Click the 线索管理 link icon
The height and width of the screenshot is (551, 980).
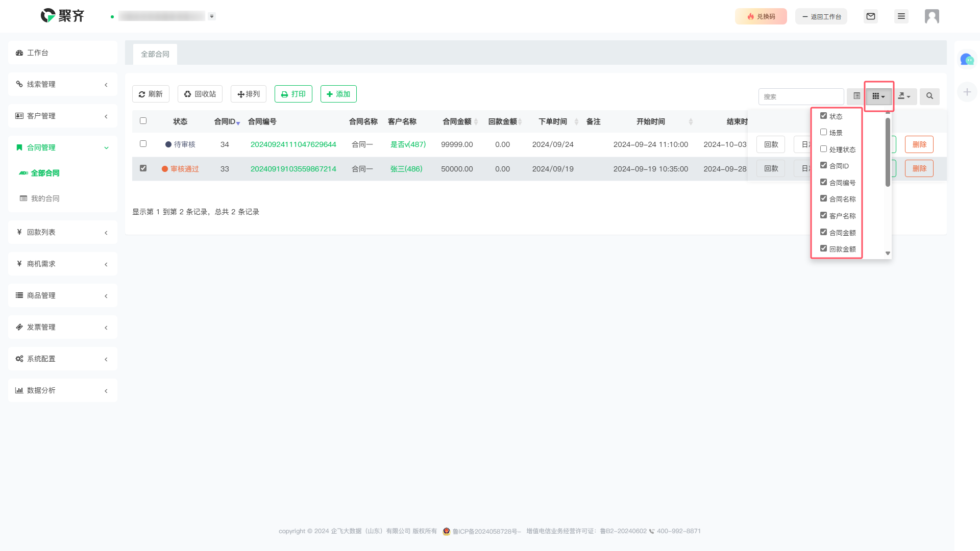point(19,84)
